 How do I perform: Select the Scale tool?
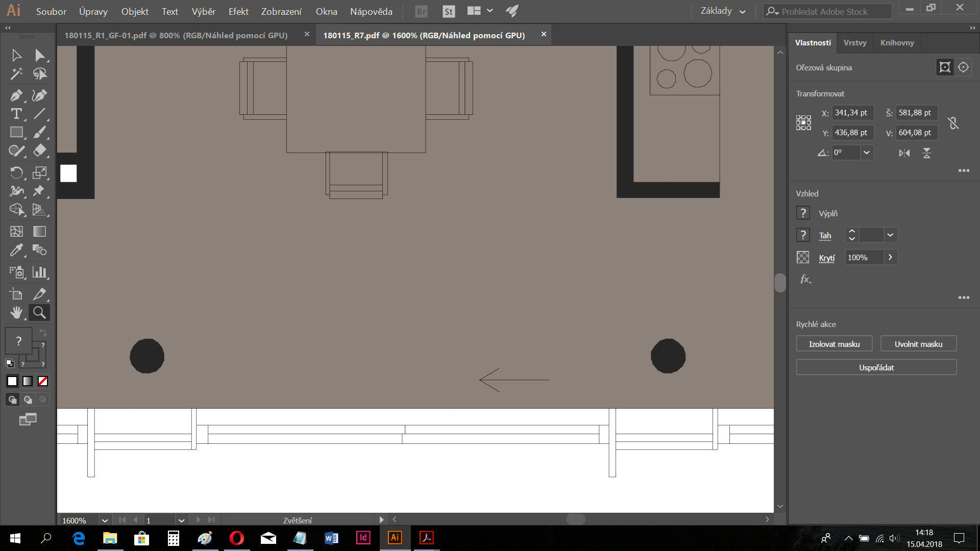click(x=40, y=172)
